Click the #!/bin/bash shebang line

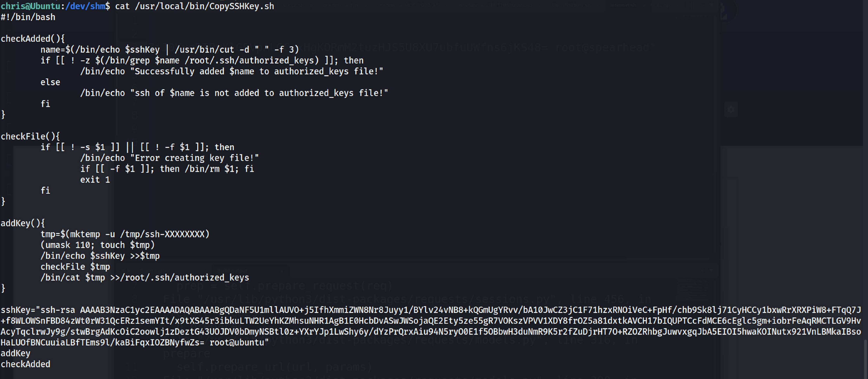click(x=28, y=17)
